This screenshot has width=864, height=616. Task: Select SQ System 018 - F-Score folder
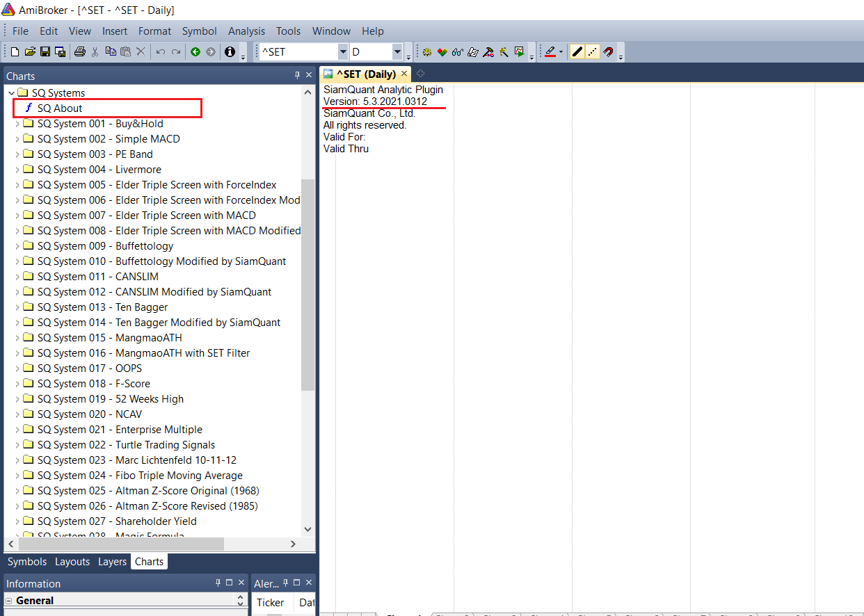pyautogui.click(x=93, y=384)
